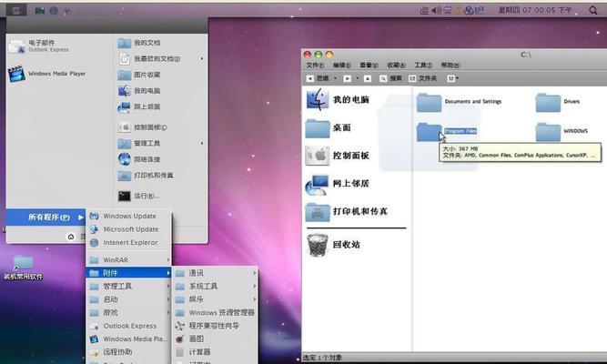
Task: Open 回收站 trash in explorer sidebar
Action: tap(333, 245)
